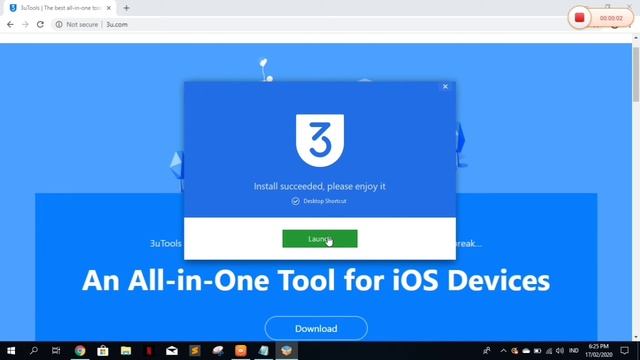This screenshot has width=640, height=360.
Task: Stop the screen recording
Action: [x=579, y=18]
